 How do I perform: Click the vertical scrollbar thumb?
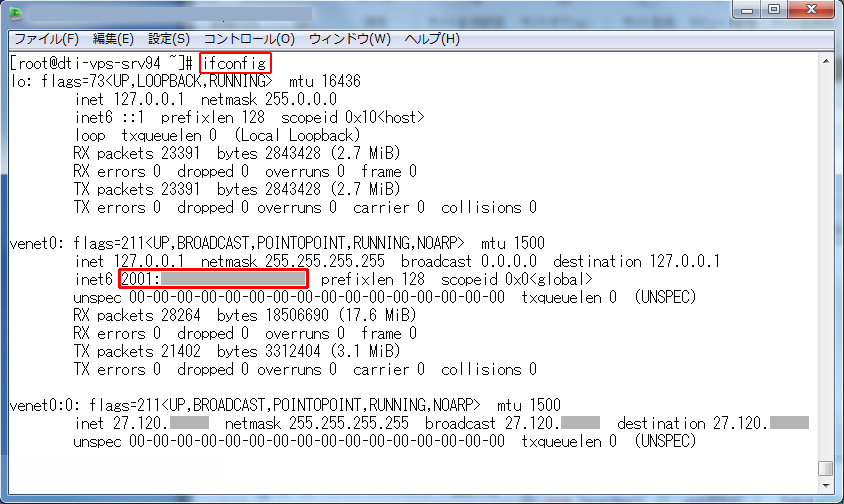click(825, 468)
